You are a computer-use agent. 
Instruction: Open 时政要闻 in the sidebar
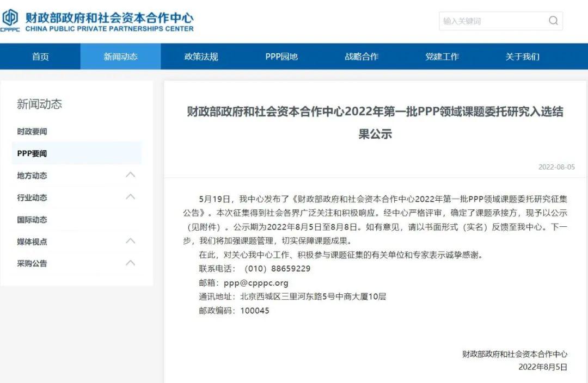coord(32,132)
